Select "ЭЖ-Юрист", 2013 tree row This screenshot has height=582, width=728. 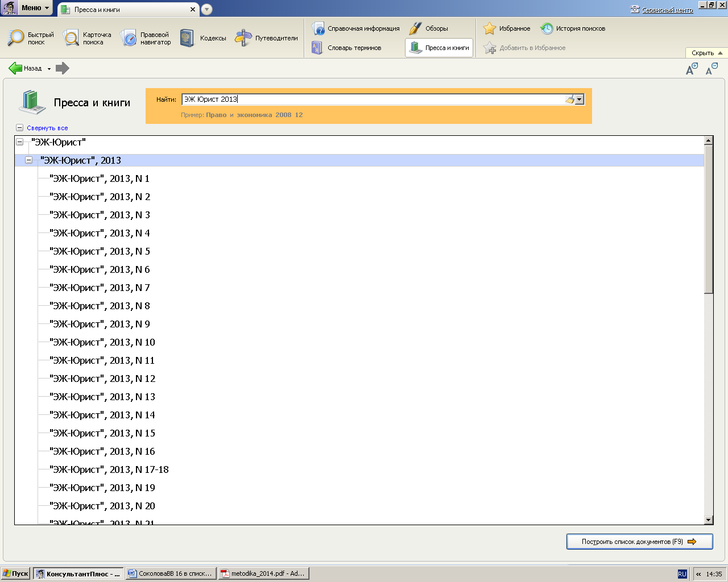[359, 160]
